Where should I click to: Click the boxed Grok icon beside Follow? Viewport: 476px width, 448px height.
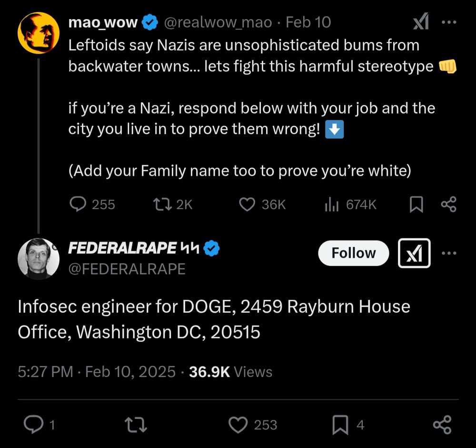[x=414, y=253]
